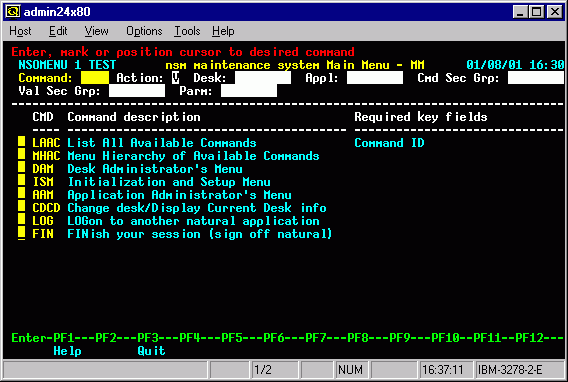Click the PF3 key label in the bar
568x382 pixels.
[x=148, y=338]
